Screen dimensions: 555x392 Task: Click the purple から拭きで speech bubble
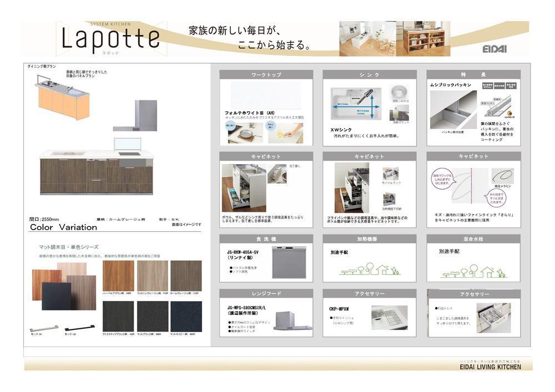click(496, 198)
